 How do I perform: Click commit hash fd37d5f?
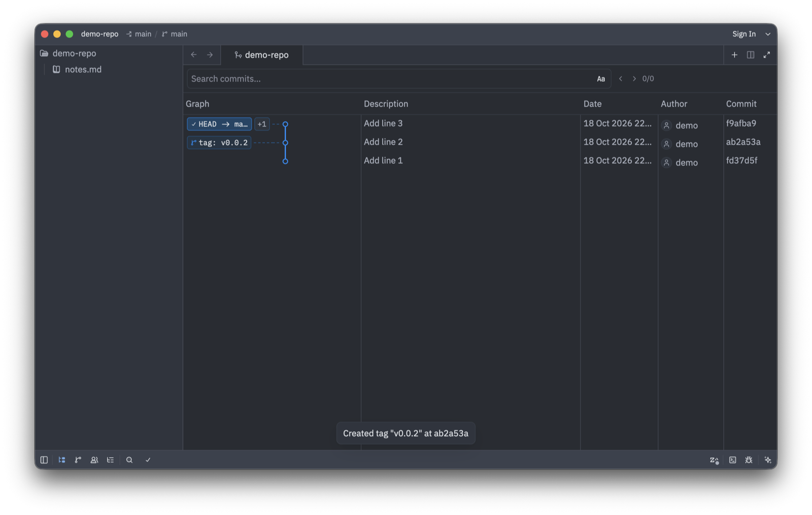pyautogui.click(x=741, y=160)
